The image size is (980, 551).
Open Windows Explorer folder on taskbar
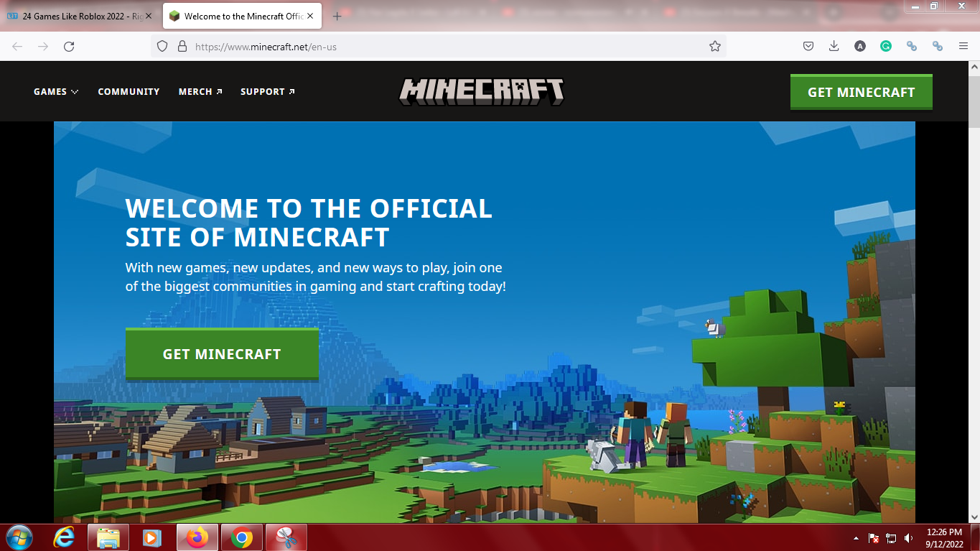(108, 537)
